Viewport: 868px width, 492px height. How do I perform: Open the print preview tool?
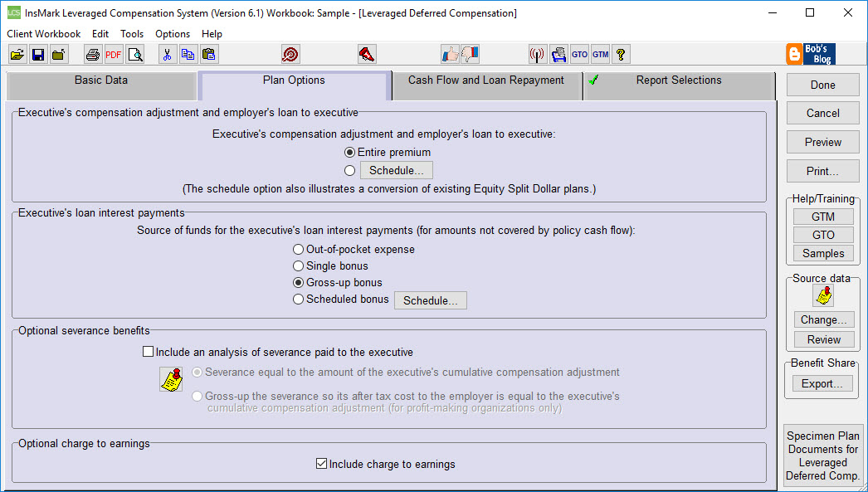tap(136, 53)
